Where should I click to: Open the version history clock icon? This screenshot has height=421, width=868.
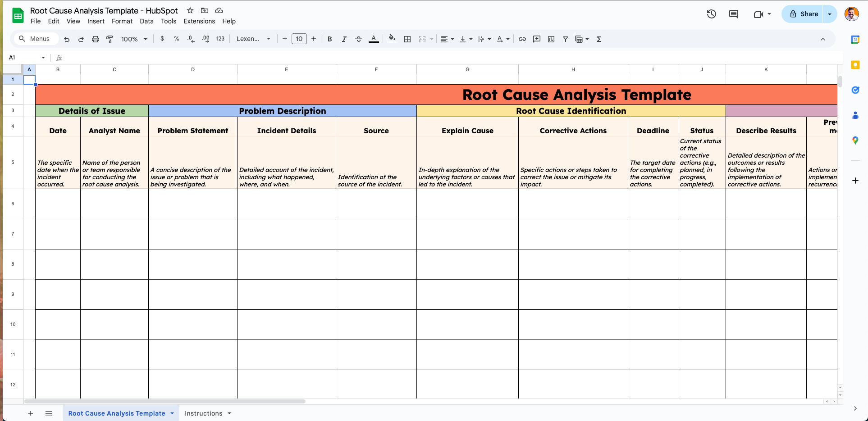click(x=711, y=14)
